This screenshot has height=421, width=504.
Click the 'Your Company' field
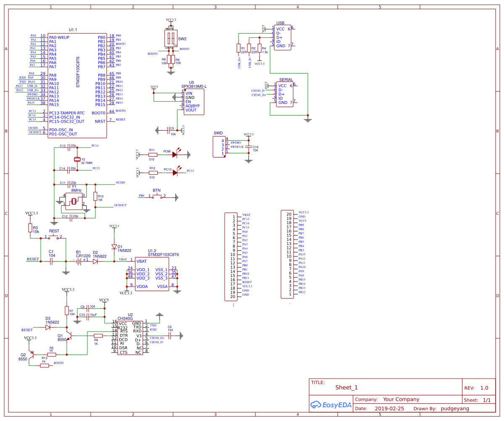[x=401, y=400]
